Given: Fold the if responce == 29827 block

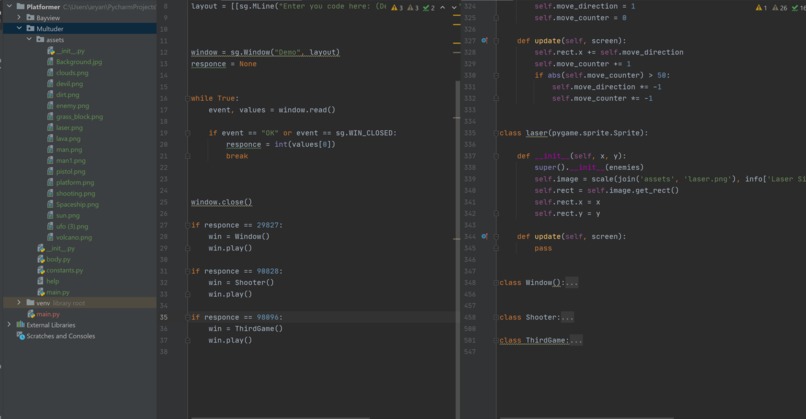Looking at the screenshot, I should pyautogui.click(x=188, y=225).
